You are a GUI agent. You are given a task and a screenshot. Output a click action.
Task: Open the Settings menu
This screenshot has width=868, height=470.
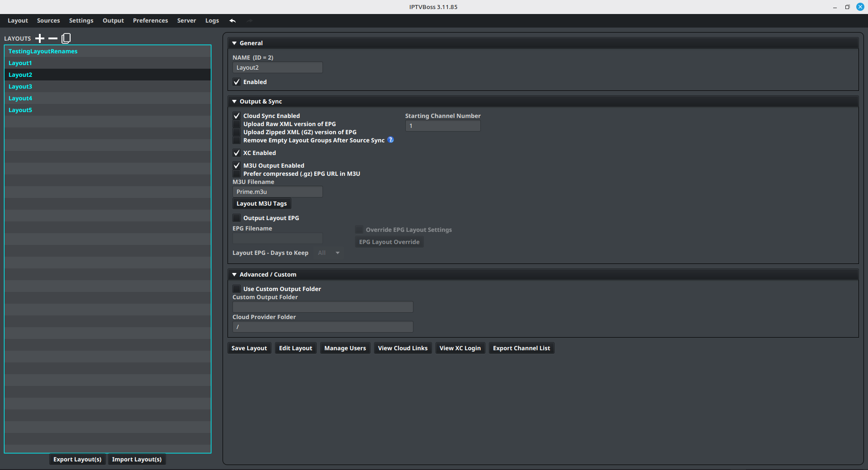click(x=81, y=20)
